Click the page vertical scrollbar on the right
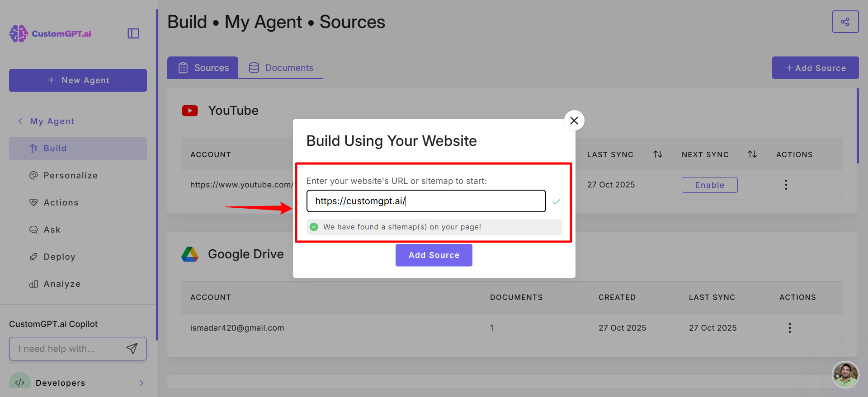 [x=858, y=126]
